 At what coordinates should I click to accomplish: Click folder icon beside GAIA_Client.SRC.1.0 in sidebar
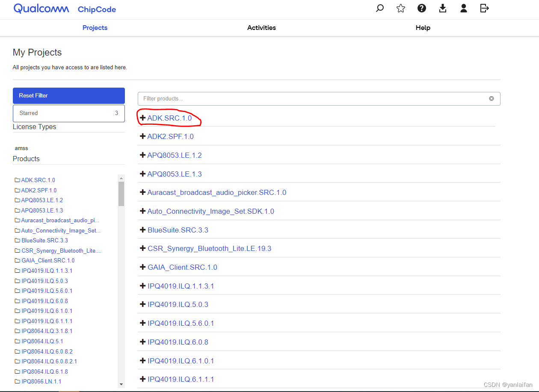point(18,260)
